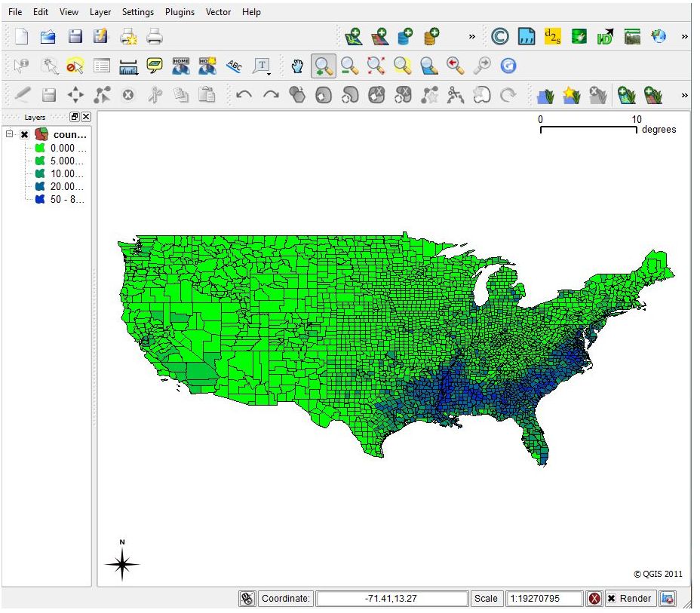Add a SpatiaLite layer icon
The width and height of the screenshot is (700, 613).
tap(431, 37)
